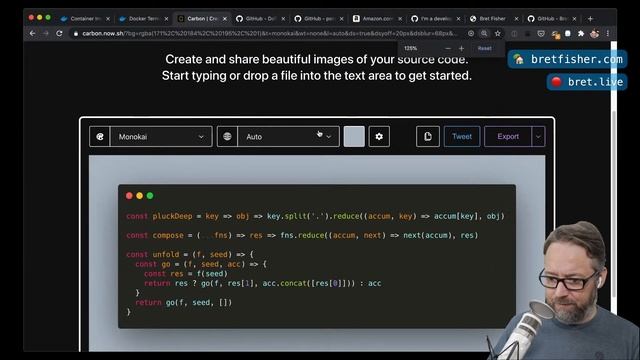Viewport: 640px width, 360px height.
Task: Go back to the previous page
Action: (x=32, y=33)
